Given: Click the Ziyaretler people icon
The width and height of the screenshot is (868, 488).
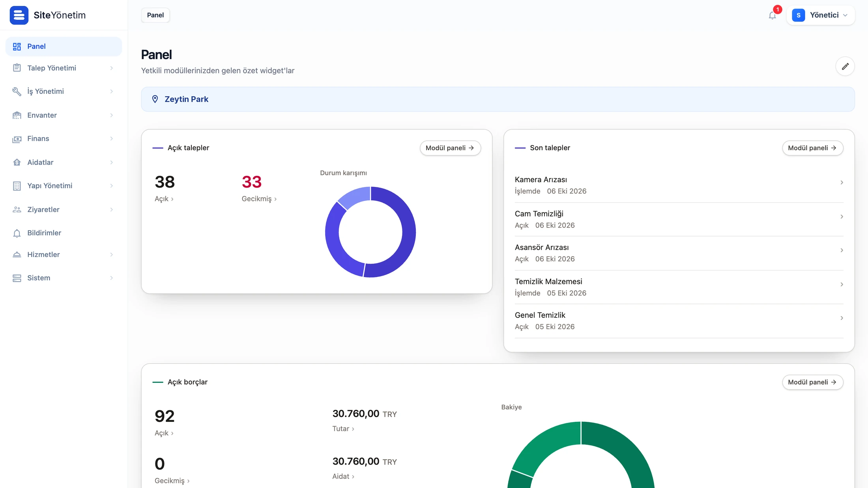Looking at the screenshot, I should pos(17,209).
